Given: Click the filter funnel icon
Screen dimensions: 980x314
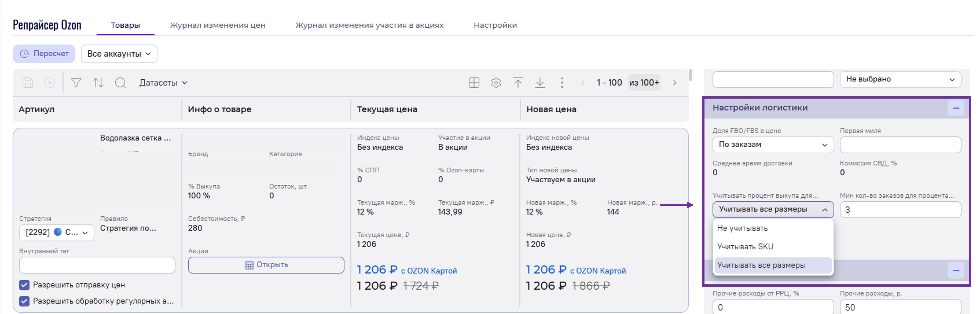Looking at the screenshot, I should [x=76, y=83].
